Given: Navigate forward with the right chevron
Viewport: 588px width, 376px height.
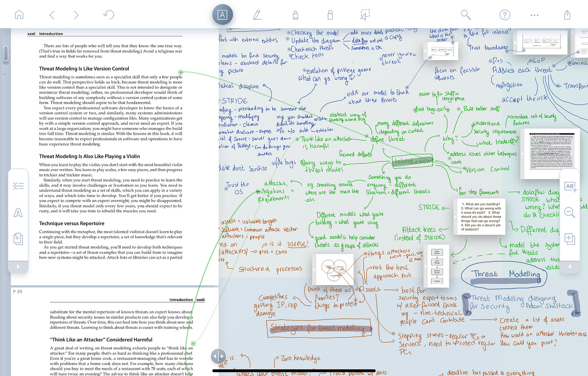Looking at the screenshot, I should pos(76,15).
